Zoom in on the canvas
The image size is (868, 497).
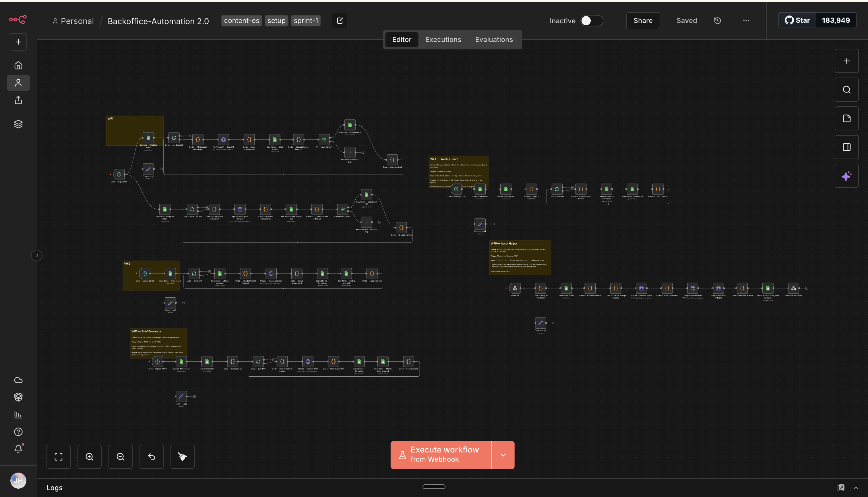pyautogui.click(x=89, y=456)
